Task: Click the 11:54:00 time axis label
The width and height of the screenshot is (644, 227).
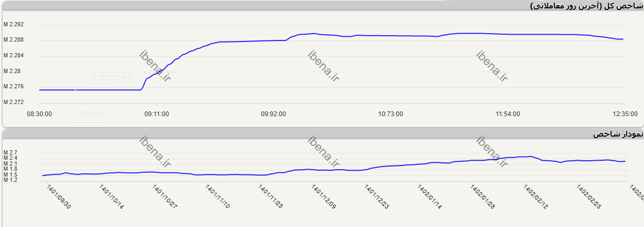Action: [507, 114]
